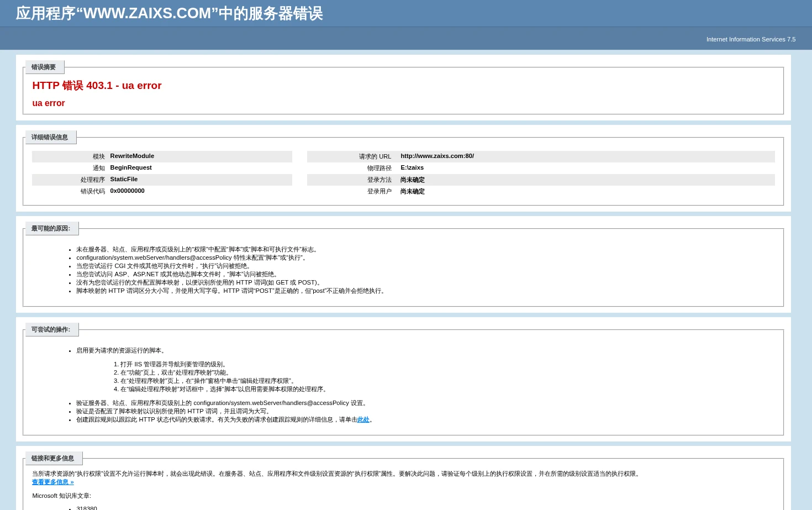Click the "物理路径" field label

(x=379, y=169)
